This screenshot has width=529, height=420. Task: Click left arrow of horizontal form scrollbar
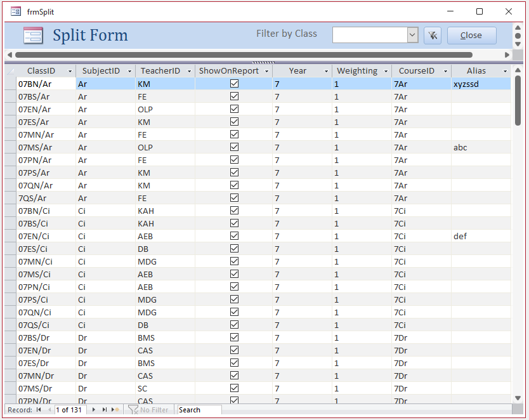[10, 55]
